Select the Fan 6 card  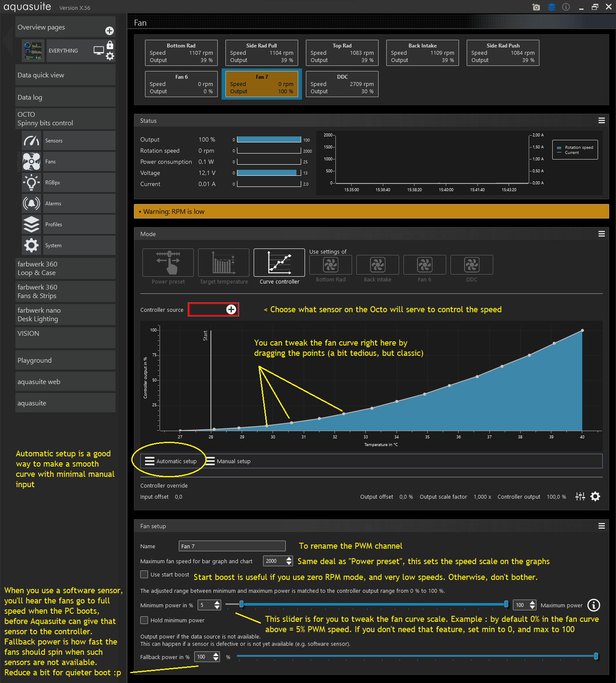click(181, 84)
